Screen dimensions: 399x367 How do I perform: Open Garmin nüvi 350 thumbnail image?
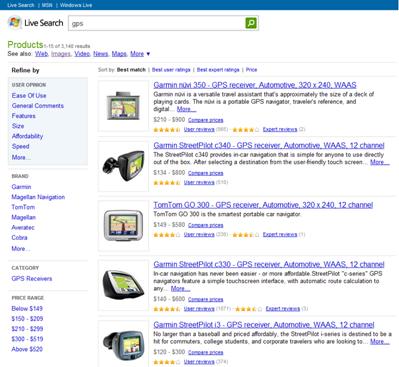123,106
